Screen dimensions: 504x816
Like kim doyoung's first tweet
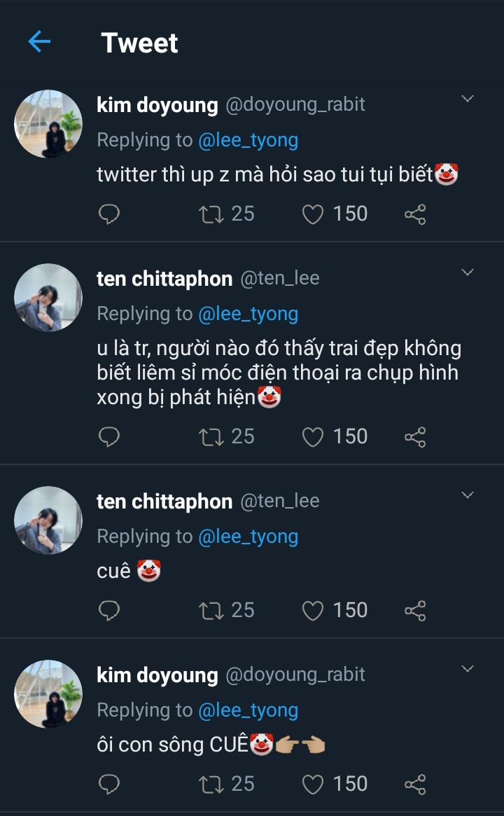pyautogui.click(x=312, y=214)
